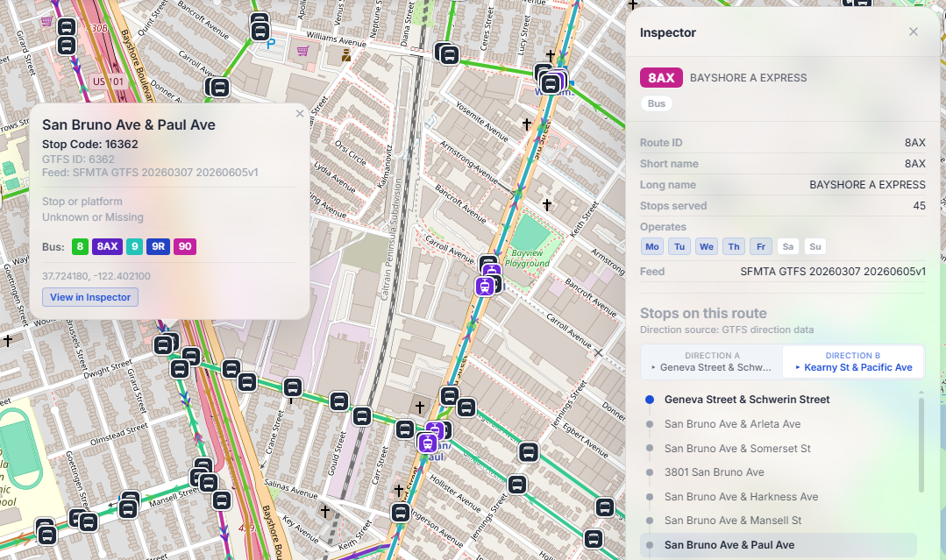Select 3801 San Bruno Ave stop
The height and width of the screenshot is (560, 946).
pos(779,472)
